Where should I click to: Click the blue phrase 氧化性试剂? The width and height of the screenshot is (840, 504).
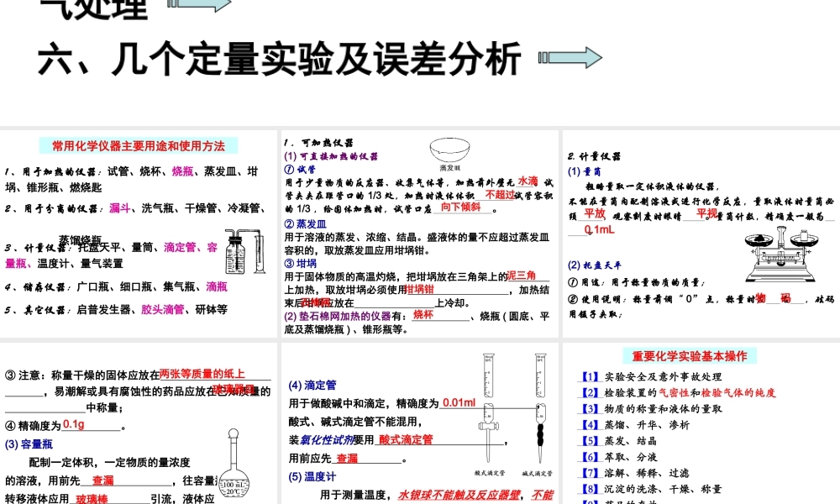(x=327, y=439)
